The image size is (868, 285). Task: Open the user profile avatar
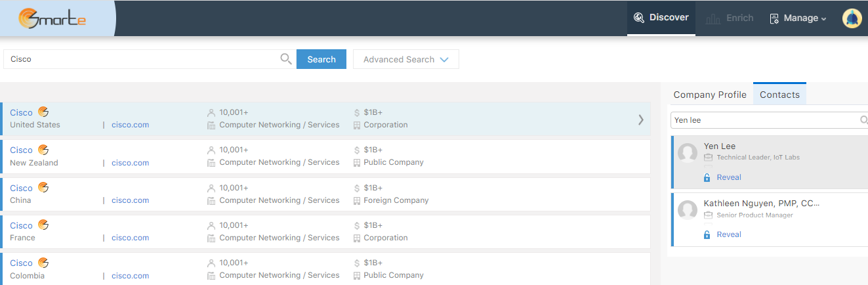coord(852,18)
